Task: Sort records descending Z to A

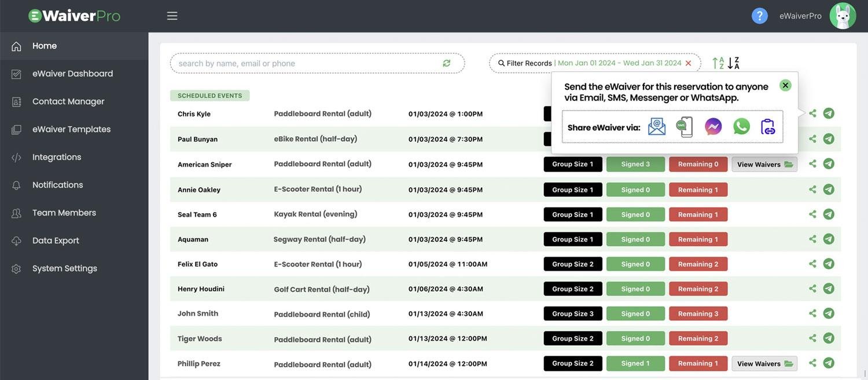Action: [x=733, y=63]
